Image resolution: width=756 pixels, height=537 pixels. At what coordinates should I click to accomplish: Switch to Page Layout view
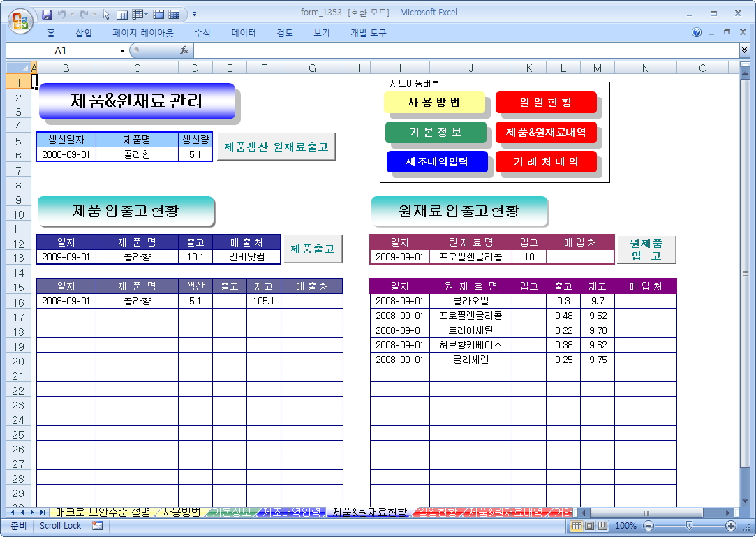pos(589,525)
